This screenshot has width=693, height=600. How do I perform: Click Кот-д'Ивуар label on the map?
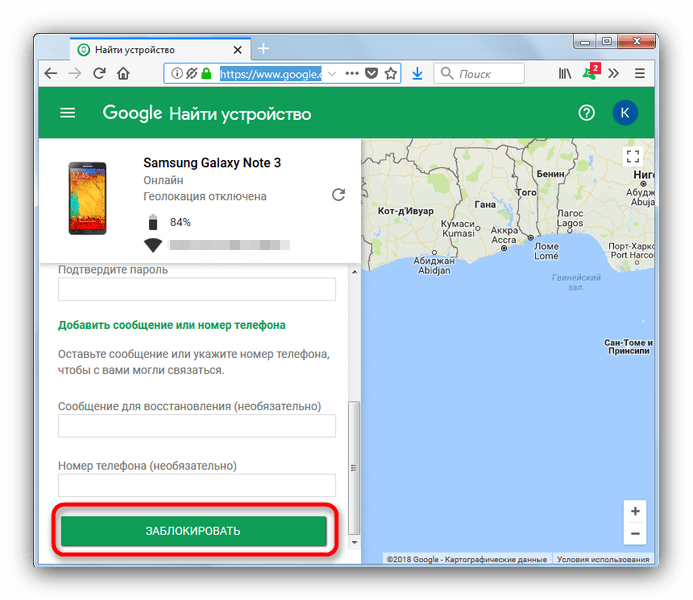[x=405, y=211]
